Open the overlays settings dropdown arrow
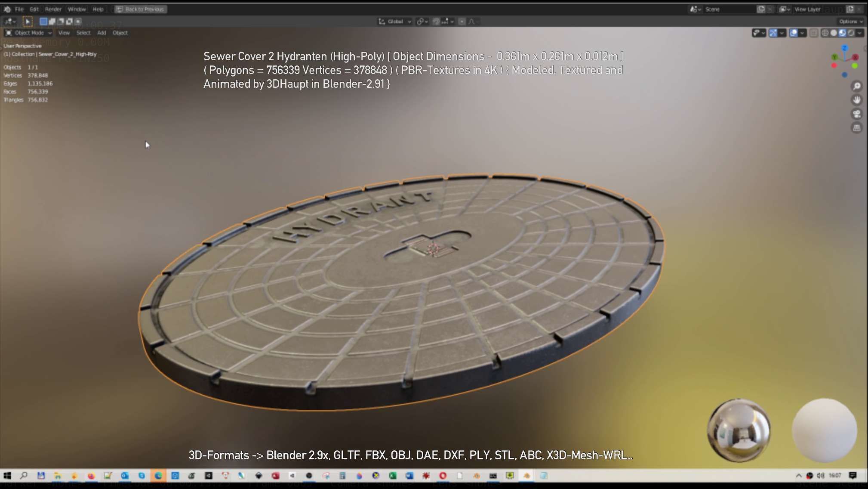The width and height of the screenshot is (868, 489). [x=803, y=33]
